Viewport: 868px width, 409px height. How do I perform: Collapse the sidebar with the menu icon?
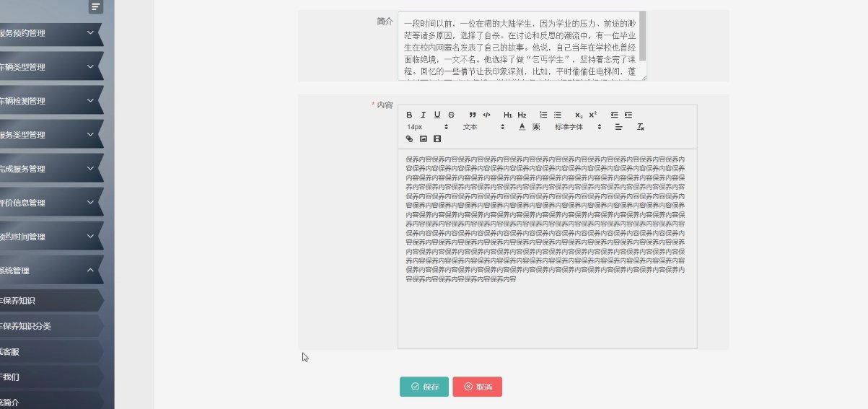tap(96, 7)
